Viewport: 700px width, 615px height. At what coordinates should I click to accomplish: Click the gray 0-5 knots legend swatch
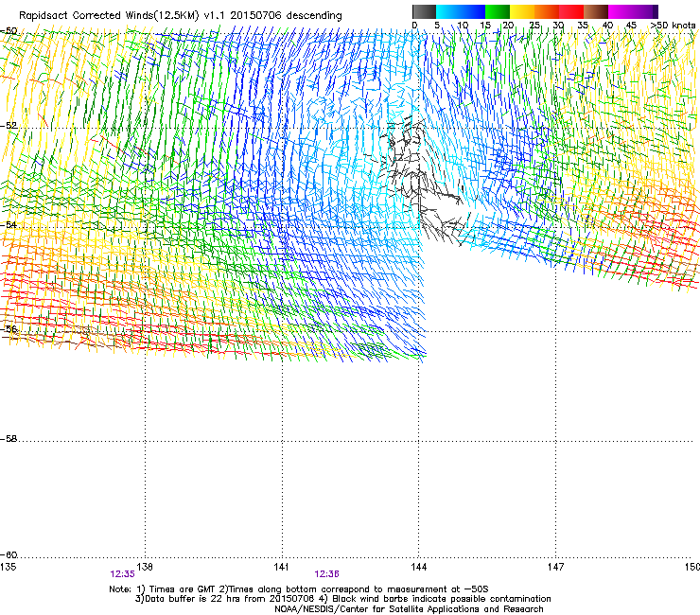424,11
